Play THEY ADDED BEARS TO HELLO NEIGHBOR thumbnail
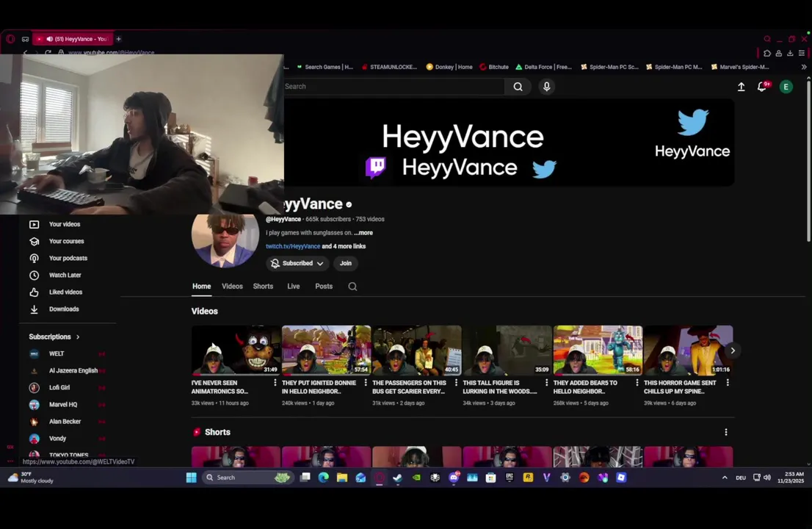Viewport: 812px width, 529px height. 598,350
